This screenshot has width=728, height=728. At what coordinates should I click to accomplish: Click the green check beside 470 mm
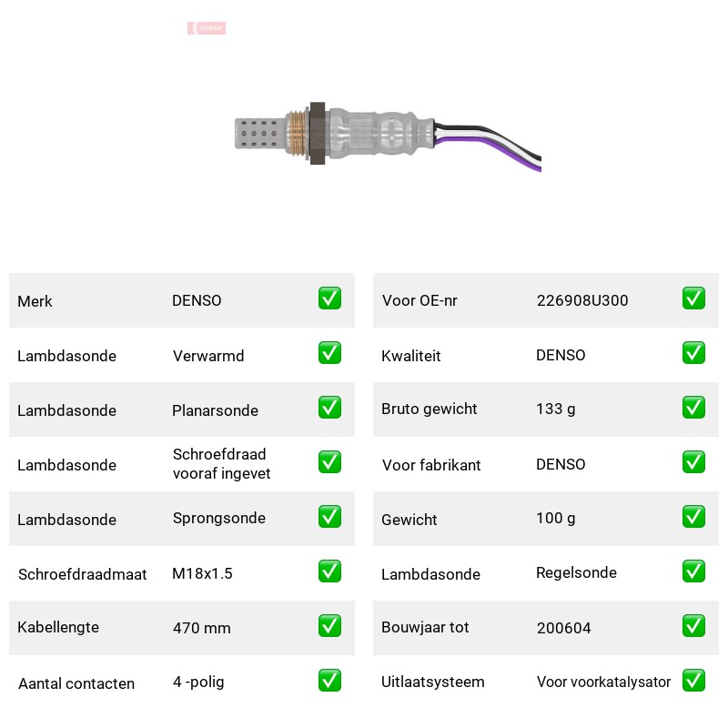[329, 626]
